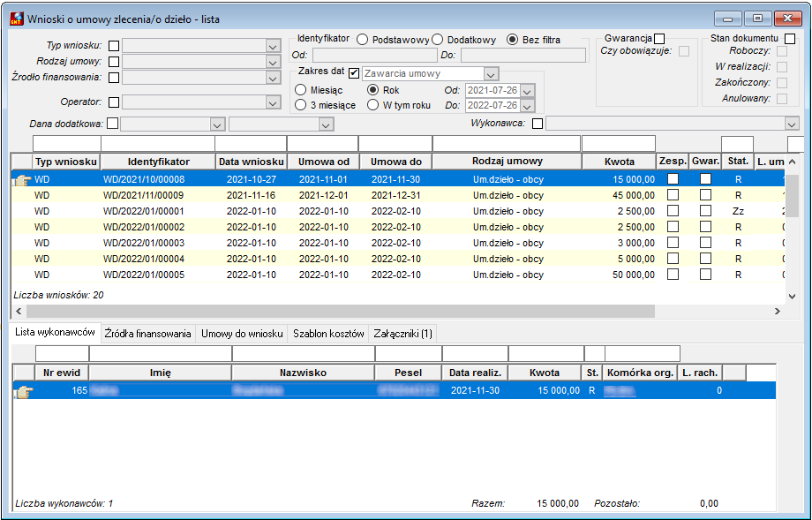The width and height of the screenshot is (812, 520).
Task: Open the Wykonawca combo box dropdown
Action: [792, 124]
